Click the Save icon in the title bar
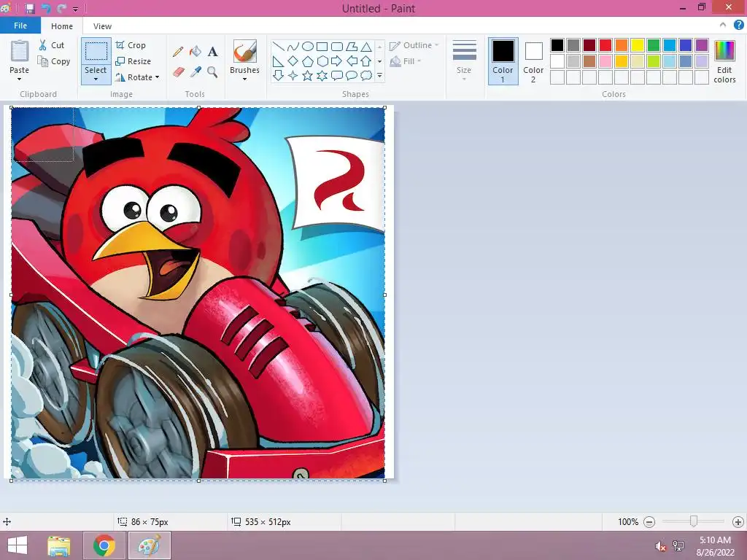 (30, 9)
